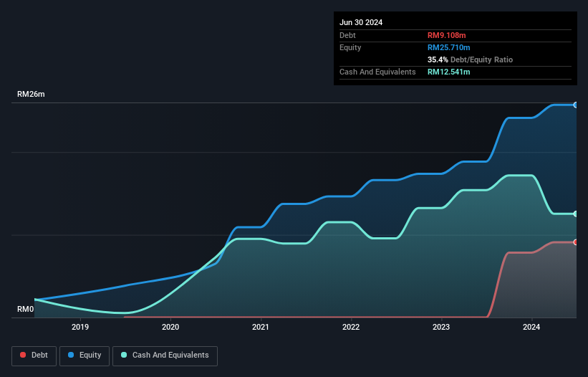Click the blue Equity legend dot
This screenshot has width=588, height=377.
point(71,355)
